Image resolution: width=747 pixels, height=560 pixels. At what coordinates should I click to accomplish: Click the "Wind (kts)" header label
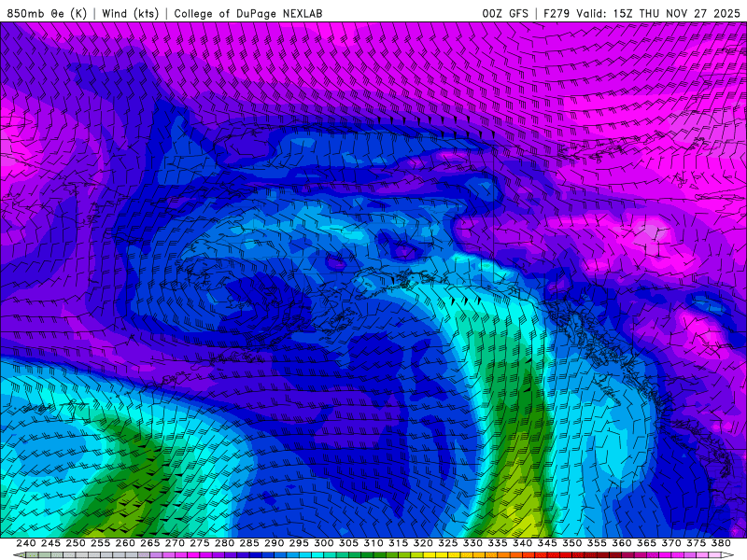coord(131,13)
